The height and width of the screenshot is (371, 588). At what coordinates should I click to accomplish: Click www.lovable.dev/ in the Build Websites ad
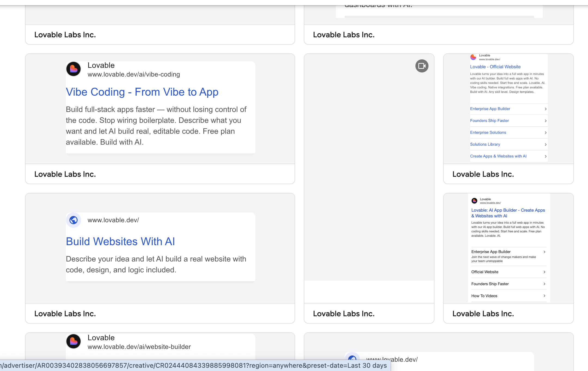113,220
